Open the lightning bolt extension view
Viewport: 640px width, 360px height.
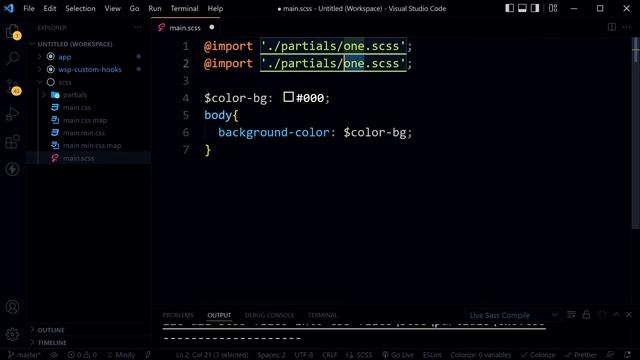coord(13,169)
